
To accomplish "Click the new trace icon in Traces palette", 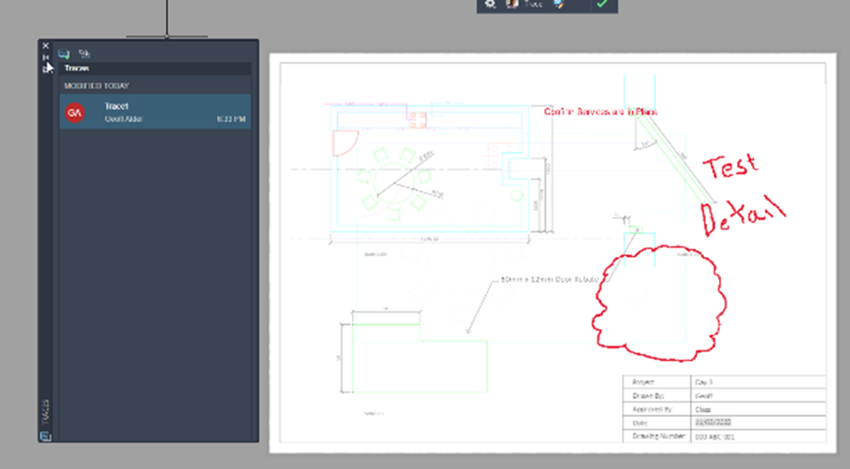I will (64, 54).
